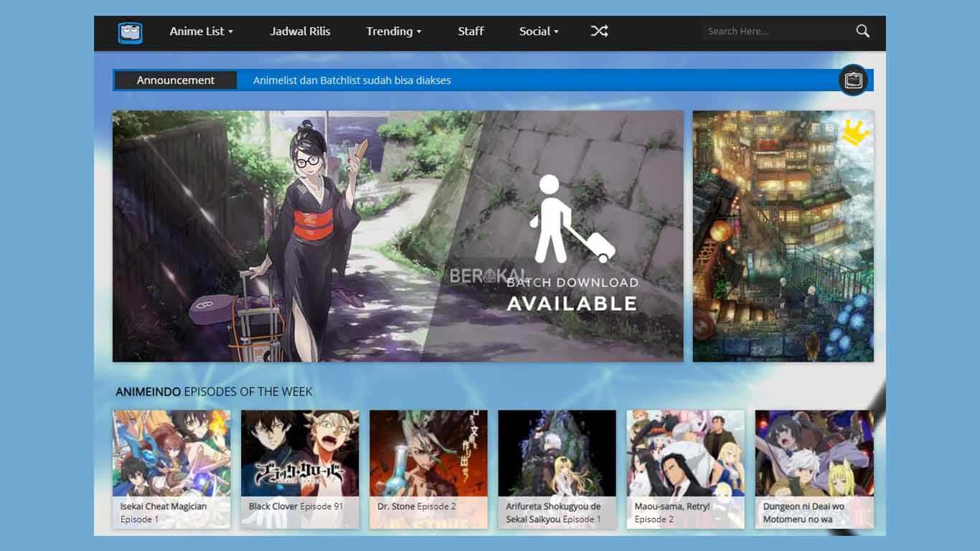Viewport: 980px width, 551px height.
Task: Open the Batch Download Available banner
Action: pos(398,236)
